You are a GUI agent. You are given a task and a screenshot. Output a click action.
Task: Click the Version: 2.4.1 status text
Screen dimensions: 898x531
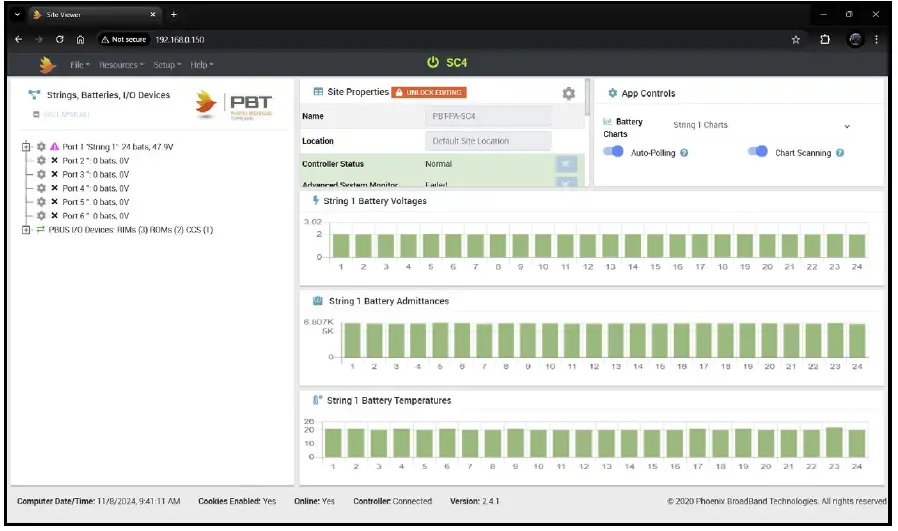[x=474, y=501]
